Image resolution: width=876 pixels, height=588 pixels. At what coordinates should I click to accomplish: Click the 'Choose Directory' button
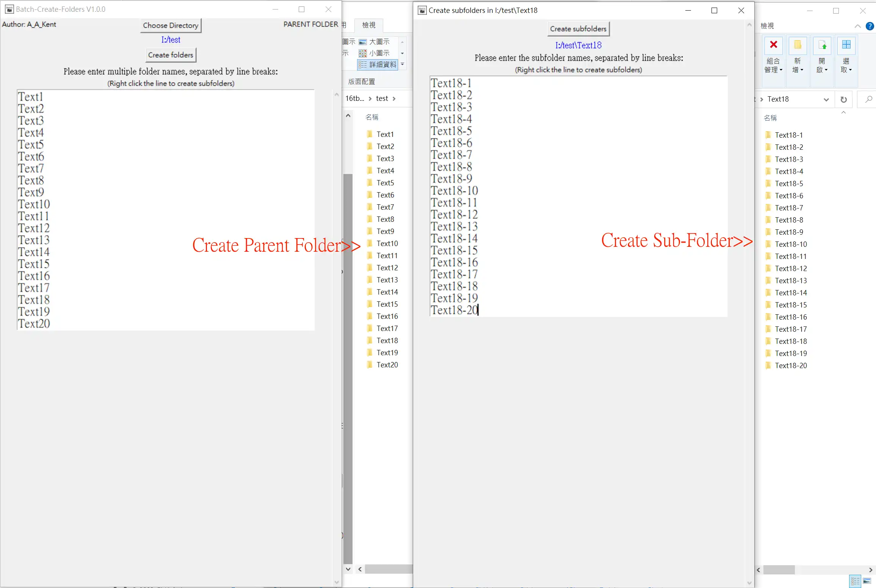(x=171, y=25)
